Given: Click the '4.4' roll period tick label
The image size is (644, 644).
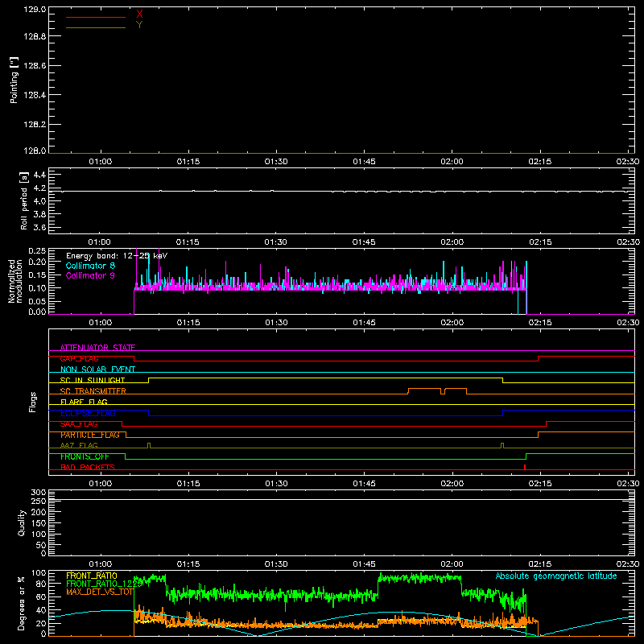Looking at the screenshot, I should [39, 175].
